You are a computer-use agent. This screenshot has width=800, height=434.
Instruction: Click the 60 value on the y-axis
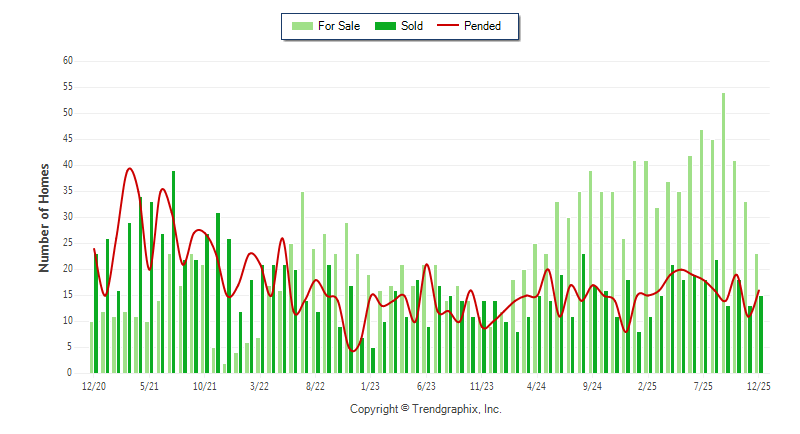pos(68,61)
